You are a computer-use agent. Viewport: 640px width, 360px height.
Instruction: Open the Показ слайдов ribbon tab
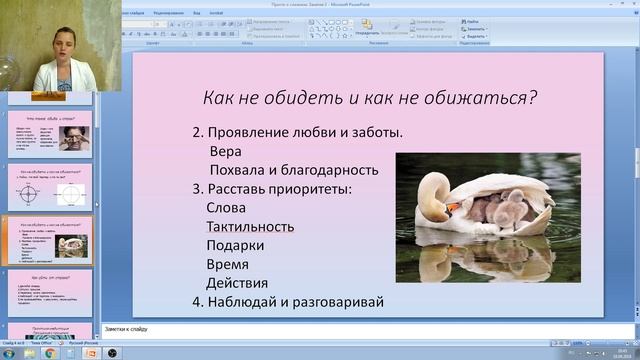coord(133,13)
